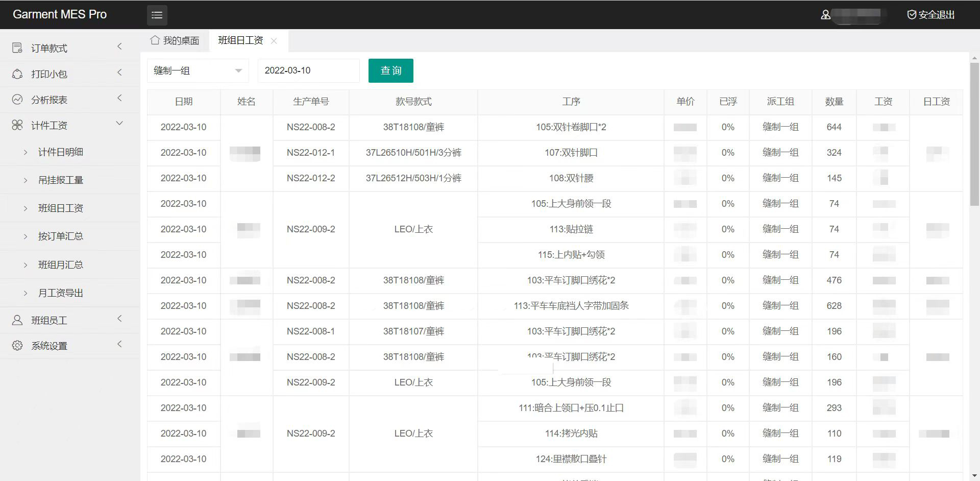Click the 安全退出 logout link

tap(931, 15)
